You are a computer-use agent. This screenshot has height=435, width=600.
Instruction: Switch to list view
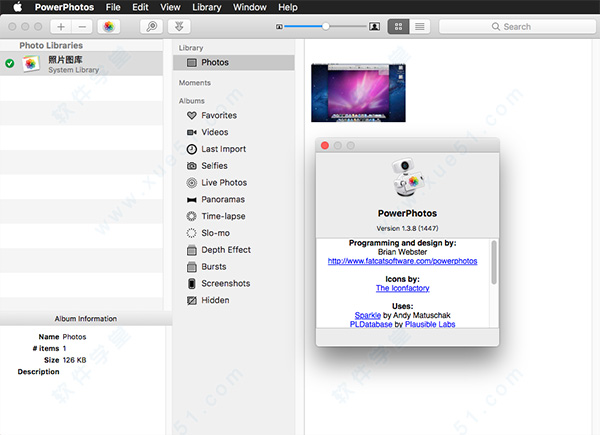(420, 26)
